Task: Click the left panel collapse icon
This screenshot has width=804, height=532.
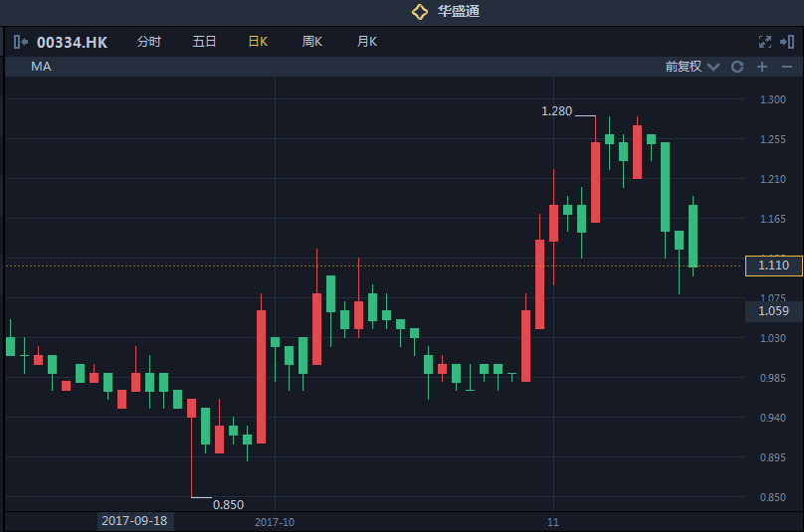Action: (20, 42)
